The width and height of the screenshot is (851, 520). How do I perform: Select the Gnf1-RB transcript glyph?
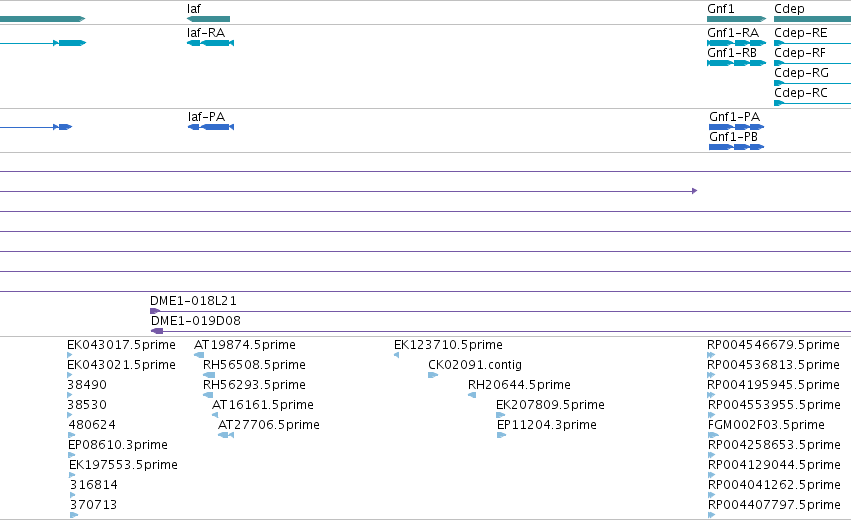click(x=736, y=63)
